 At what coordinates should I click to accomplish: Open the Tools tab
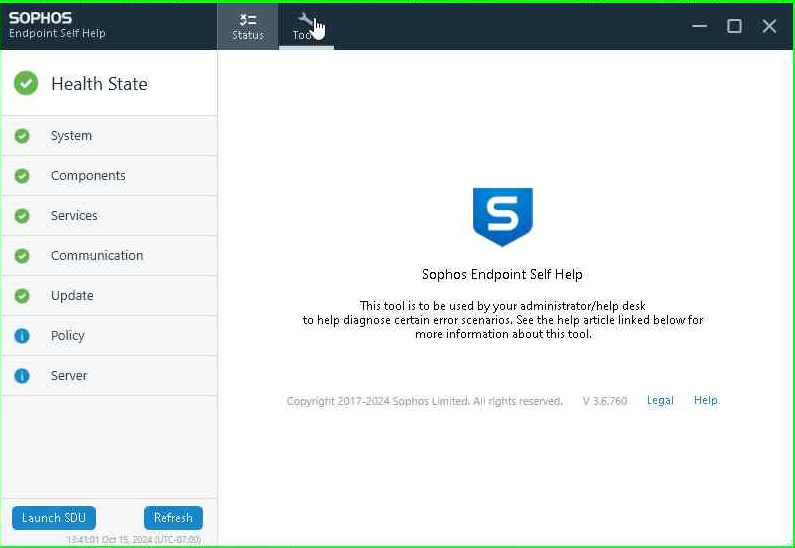point(306,26)
